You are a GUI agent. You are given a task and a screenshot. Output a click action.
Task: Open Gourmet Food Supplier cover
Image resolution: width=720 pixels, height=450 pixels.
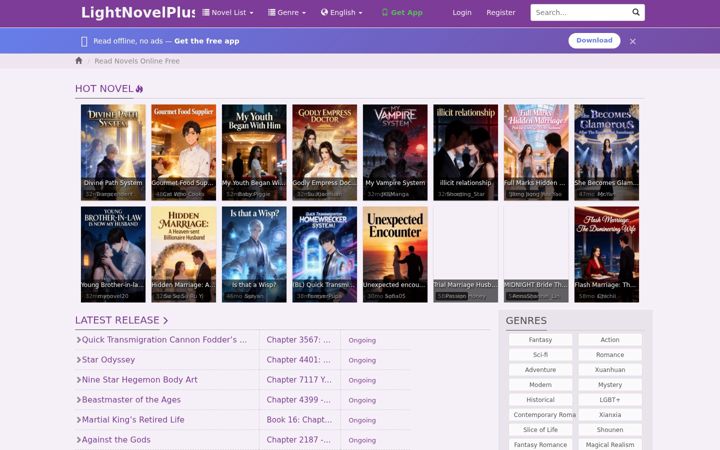(184, 152)
